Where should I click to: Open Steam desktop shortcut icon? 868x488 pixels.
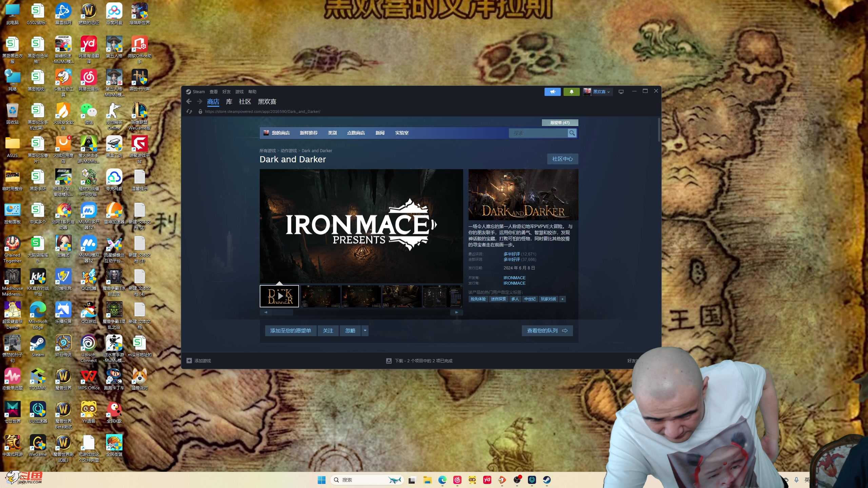pos(38,346)
